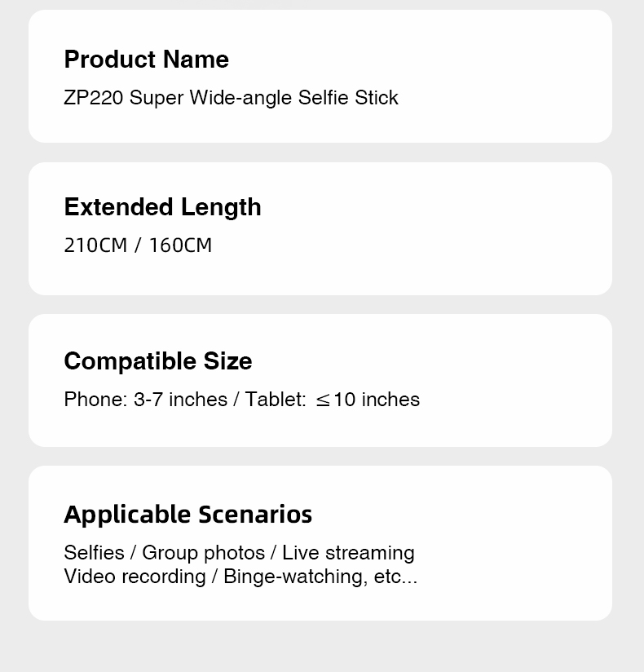Select the Video recording scenario text

tap(134, 577)
